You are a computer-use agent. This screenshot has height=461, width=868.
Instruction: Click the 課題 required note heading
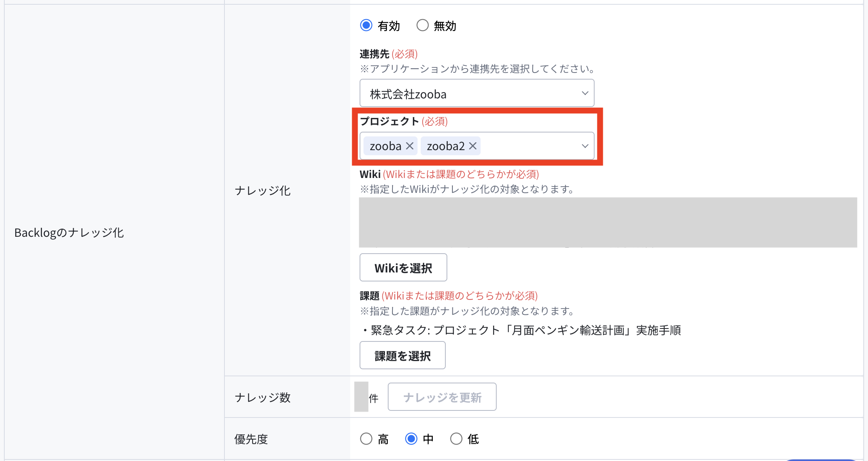click(x=448, y=296)
